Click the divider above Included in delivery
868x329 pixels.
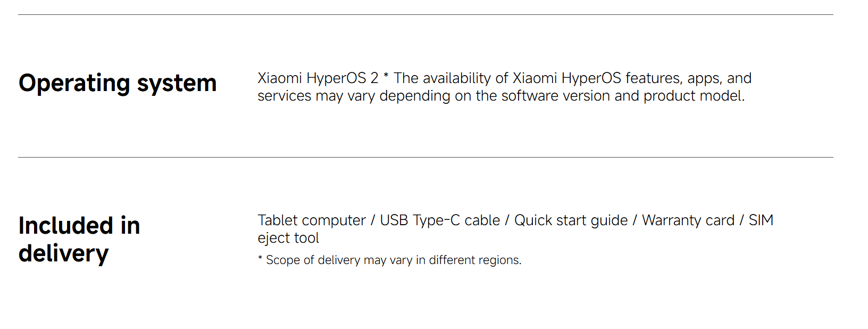[x=425, y=157]
